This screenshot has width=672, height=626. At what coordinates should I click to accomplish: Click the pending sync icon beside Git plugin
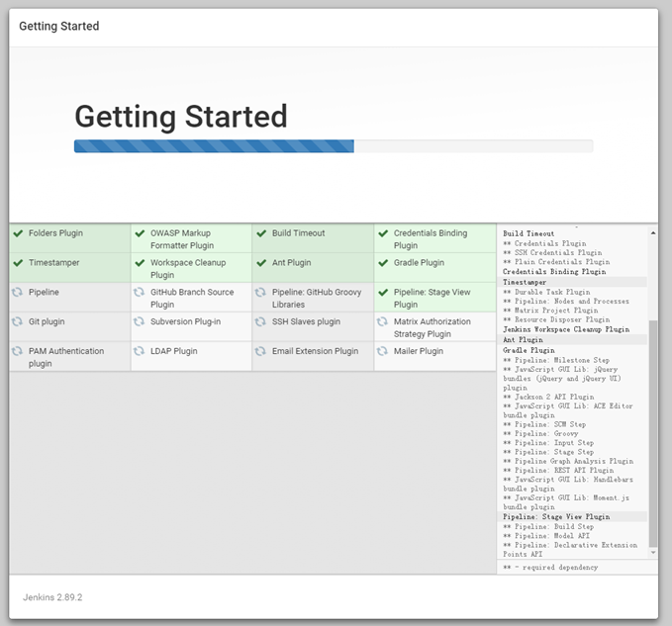click(x=18, y=322)
